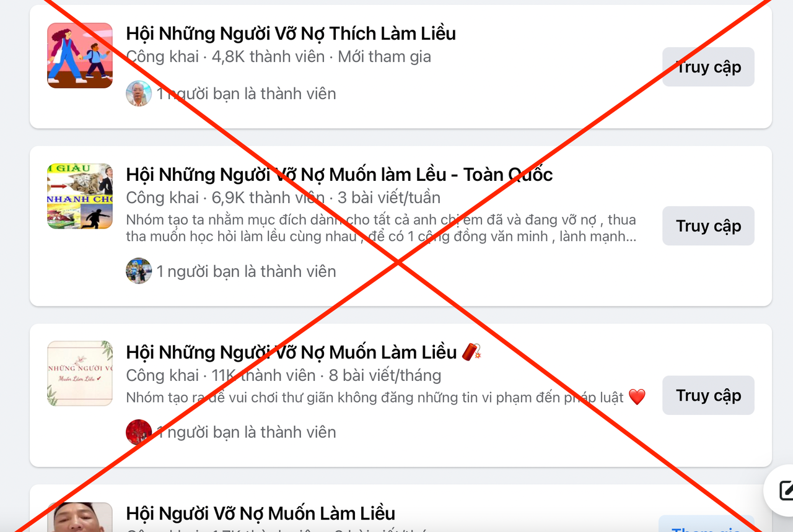Click the red heart emoji in group description
The width and height of the screenshot is (793, 532).
pyautogui.click(x=637, y=397)
